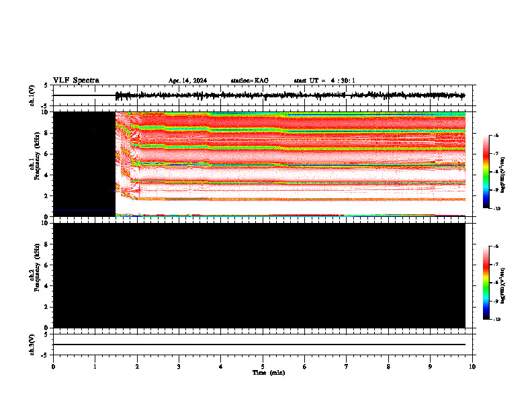
Task: Click the ch.1 waveform trace panel
Action: point(264,95)
